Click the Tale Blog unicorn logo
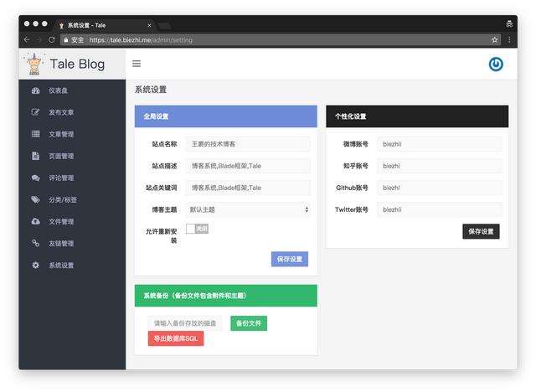This screenshot has height=392, width=536. (x=34, y=64)
